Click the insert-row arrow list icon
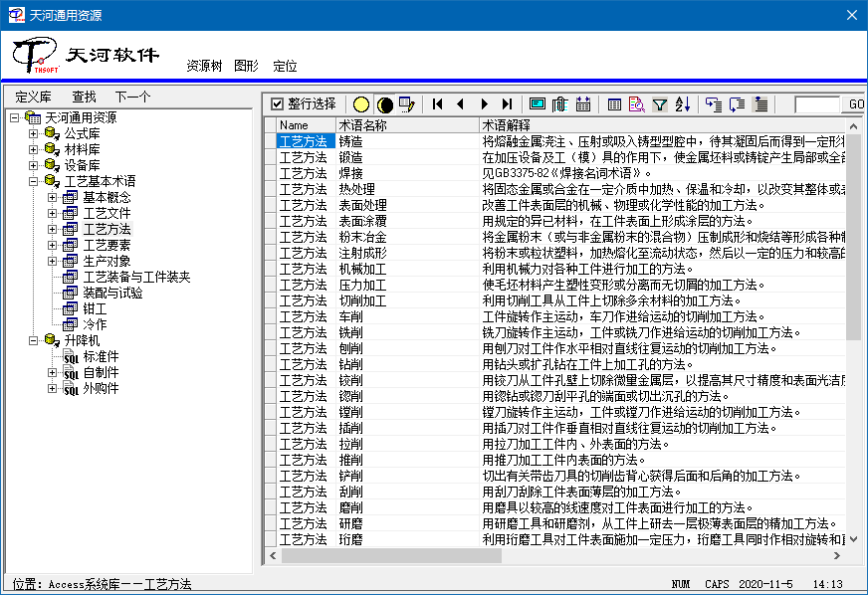This screenshot has width=868, height=595. coord(714,104)
